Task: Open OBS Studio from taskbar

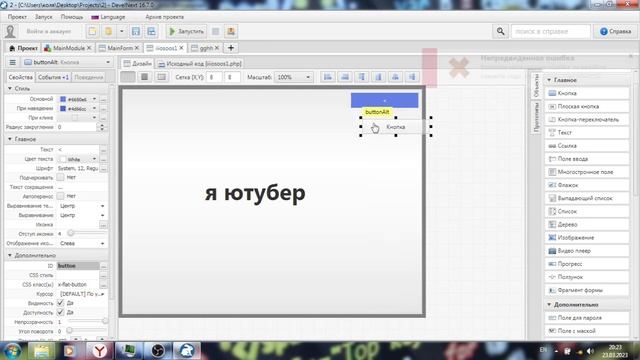Action: 158,351
